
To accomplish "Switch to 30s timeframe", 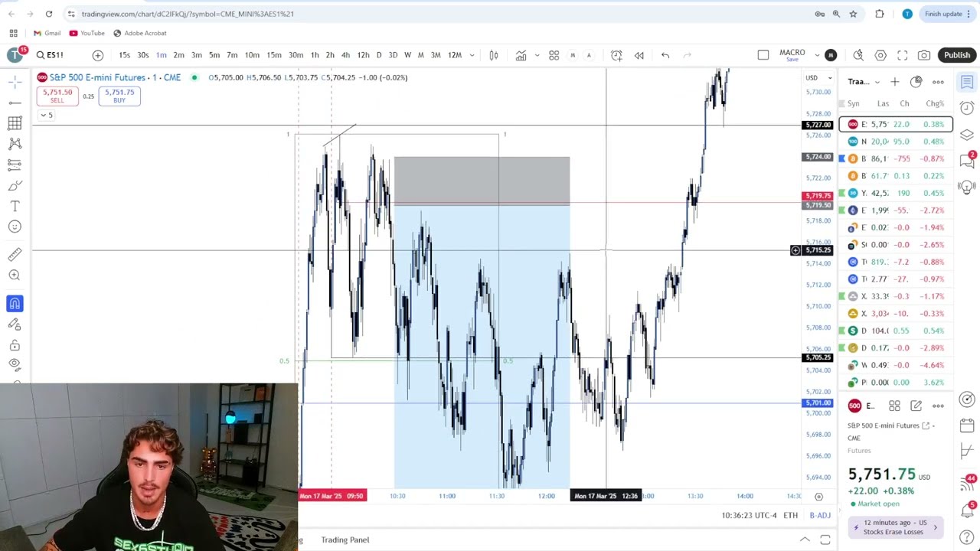I will pyautogui.click(x=143, y=55).
